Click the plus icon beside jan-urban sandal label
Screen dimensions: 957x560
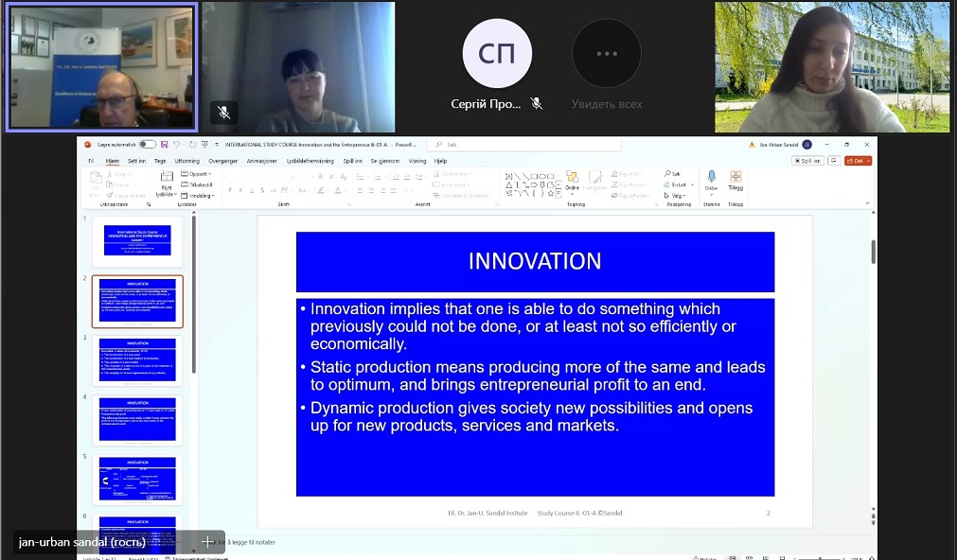point(208,542)
